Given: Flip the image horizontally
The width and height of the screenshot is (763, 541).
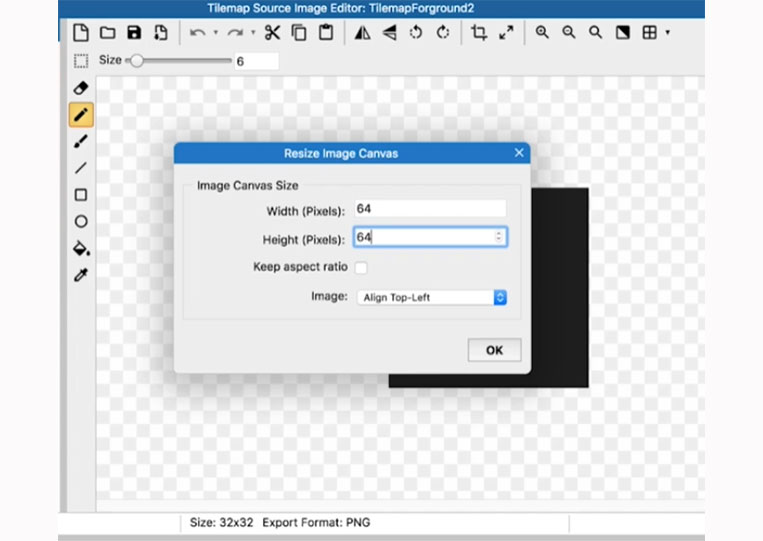Looking at the screenshot, I should tap(363, 33).
